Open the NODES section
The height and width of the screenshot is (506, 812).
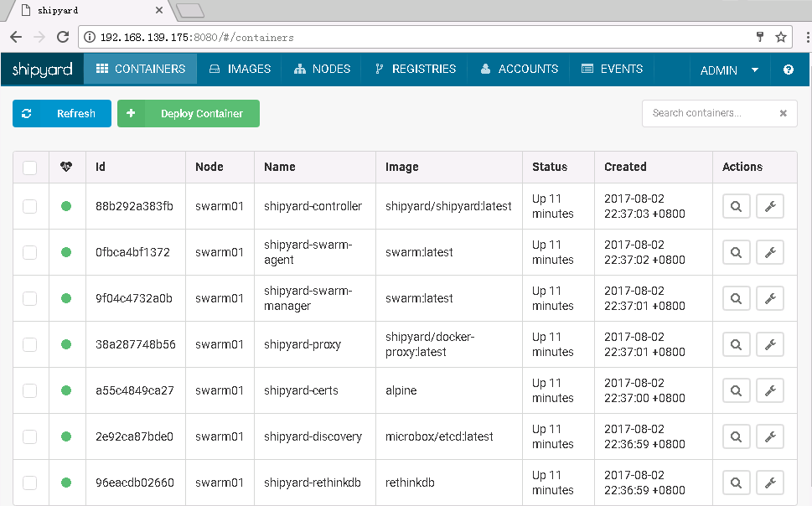coord(322,69)
